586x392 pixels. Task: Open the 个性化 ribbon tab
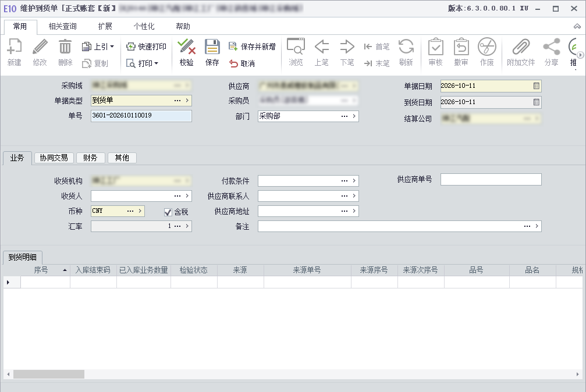(144, 27)
